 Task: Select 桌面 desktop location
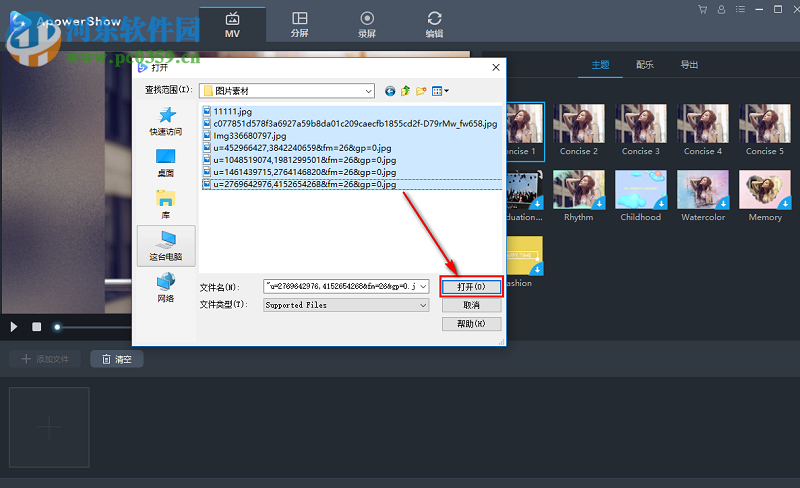coord(166,163)
